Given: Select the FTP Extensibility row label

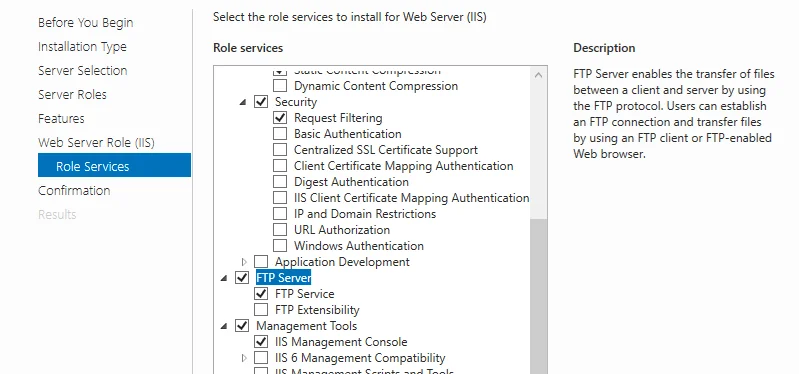Looking at the screenshot, I should pyautogui.click(x=317, y=310).
